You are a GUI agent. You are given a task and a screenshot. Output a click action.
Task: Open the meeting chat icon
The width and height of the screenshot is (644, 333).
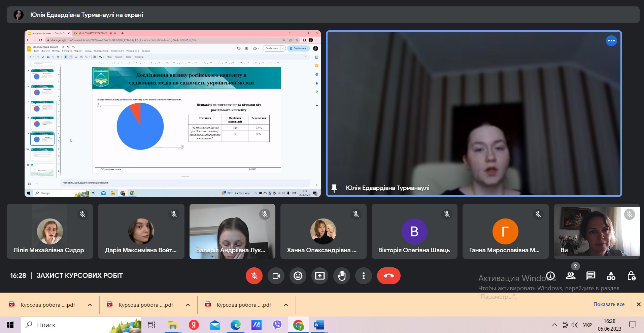click(x=591, y=276)
